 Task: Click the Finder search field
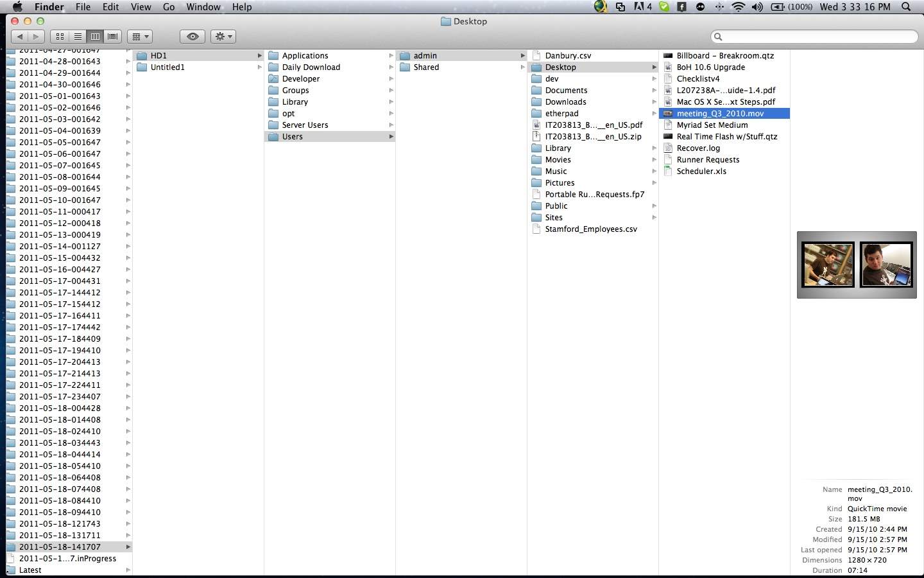(815, 37)
